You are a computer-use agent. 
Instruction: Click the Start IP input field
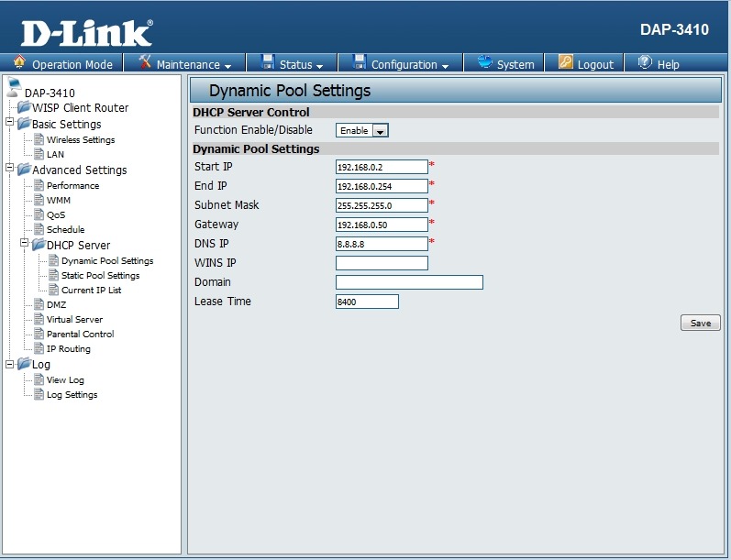382,167
